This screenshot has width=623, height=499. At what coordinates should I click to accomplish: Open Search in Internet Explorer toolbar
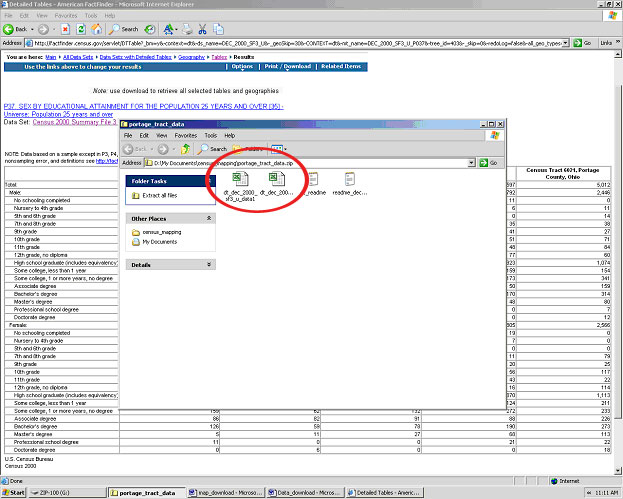tap(124, 29)
